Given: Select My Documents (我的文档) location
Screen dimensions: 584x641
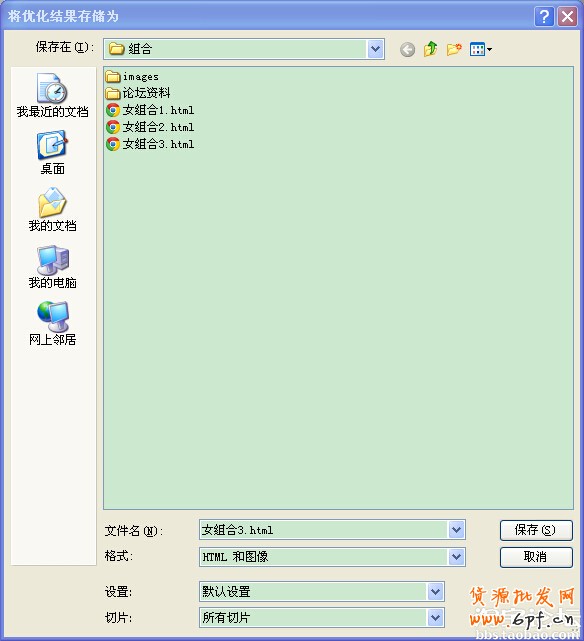Looking at the screenshot, I should point(52,210).
